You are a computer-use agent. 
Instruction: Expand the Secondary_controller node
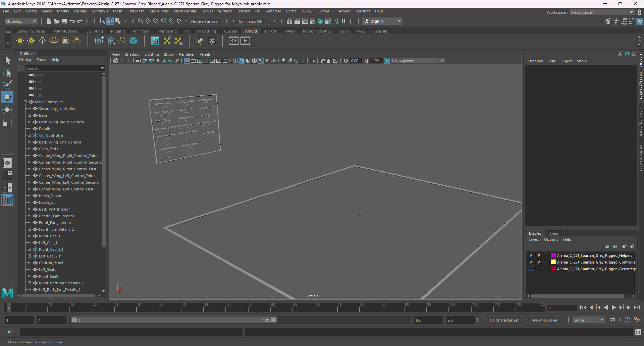(x=29, y=109)
